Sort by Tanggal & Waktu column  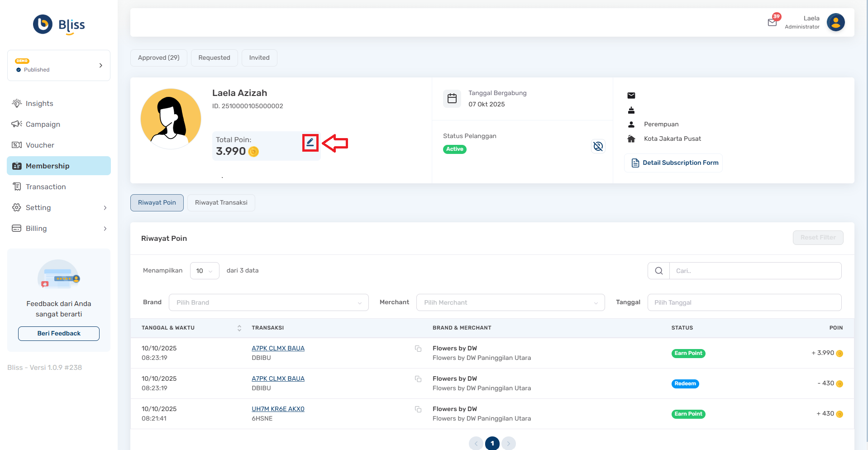coord(239,328)
